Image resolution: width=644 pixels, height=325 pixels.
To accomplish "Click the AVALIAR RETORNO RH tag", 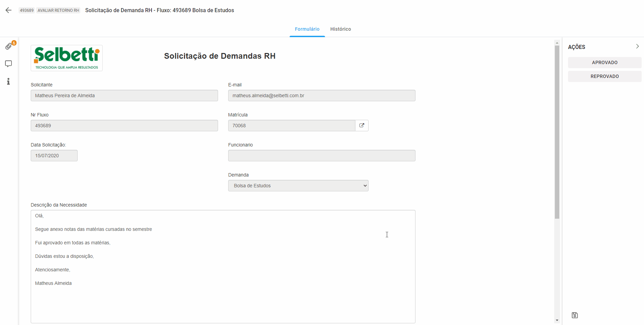I will click(x=58, y=10).
